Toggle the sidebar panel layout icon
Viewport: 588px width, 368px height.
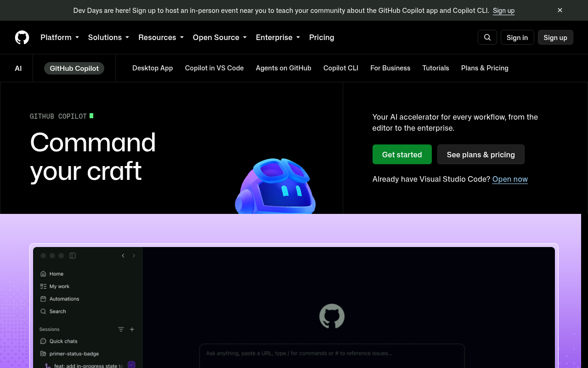[73, 256]
